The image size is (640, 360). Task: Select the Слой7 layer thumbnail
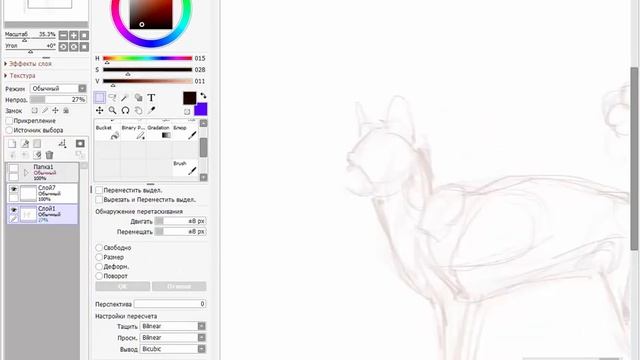(x=28, y=193)
